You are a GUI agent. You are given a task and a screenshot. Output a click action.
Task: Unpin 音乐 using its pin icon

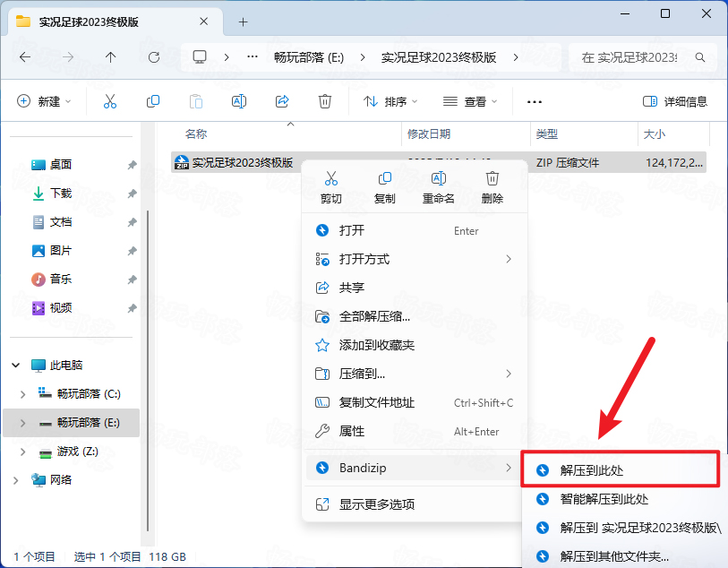click(x=133, y=280)
